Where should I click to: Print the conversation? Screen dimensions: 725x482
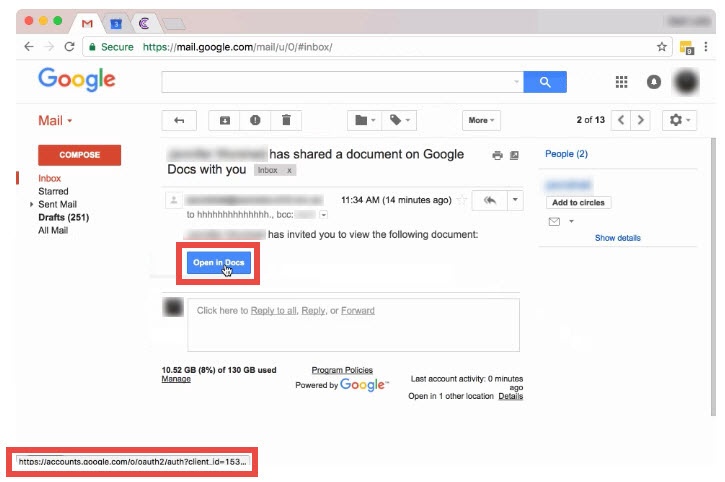click(x=498, y=155)
